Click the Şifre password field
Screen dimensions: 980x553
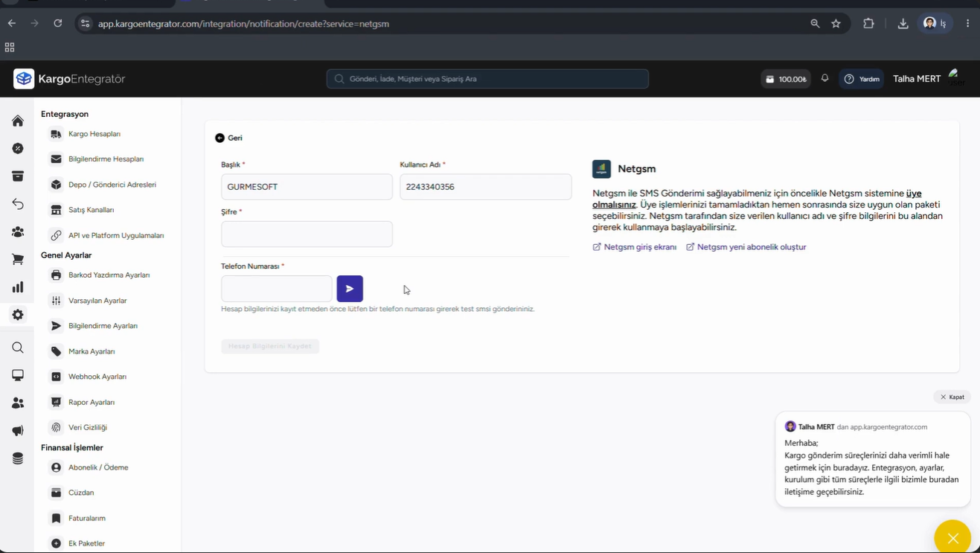307,234
